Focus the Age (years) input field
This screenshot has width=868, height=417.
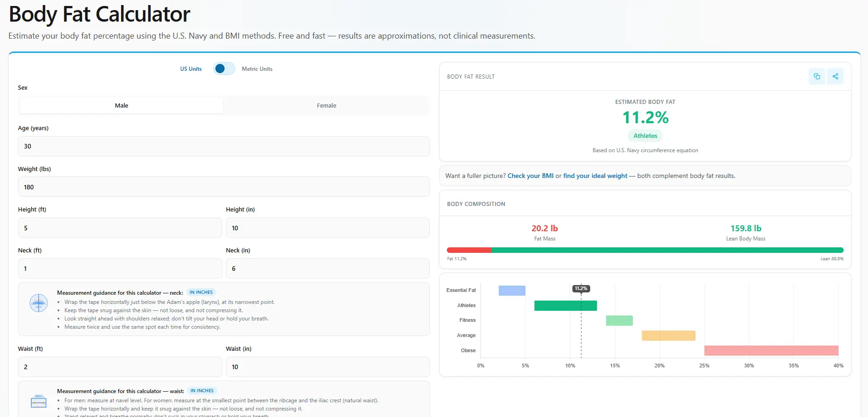pos(224,146)
